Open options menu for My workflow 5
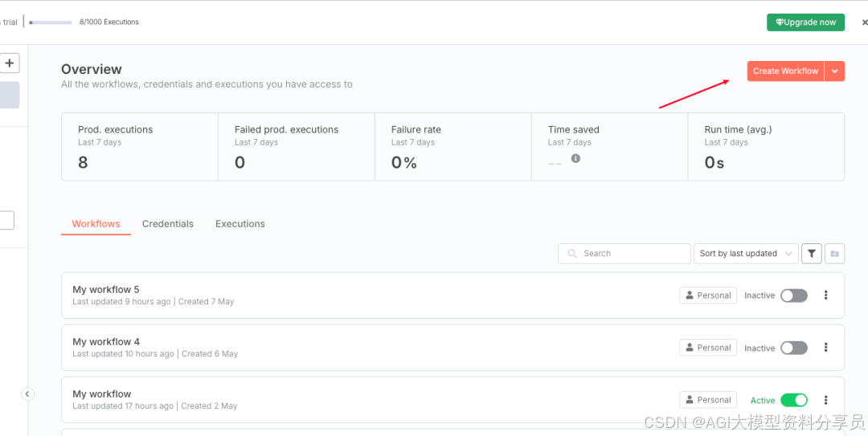The image size is (868, 436). click(x=825, y=295)
